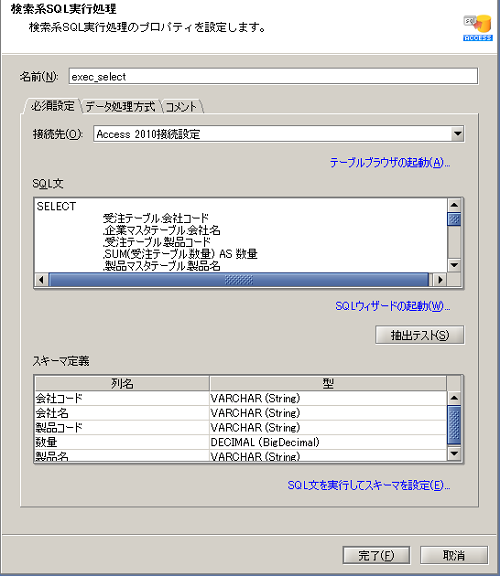
Task: Click the SQL text scroll-left arrow
Action: pos(41,280)
